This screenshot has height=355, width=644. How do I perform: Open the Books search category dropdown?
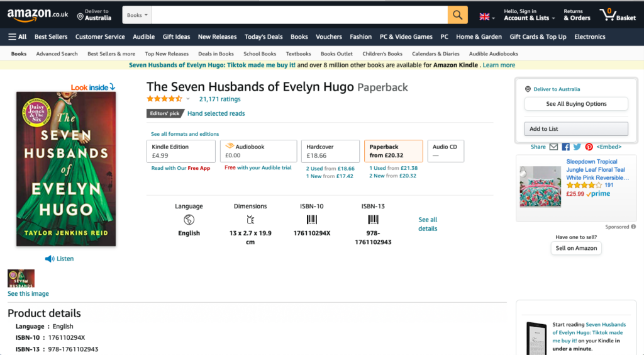(137, 15)
